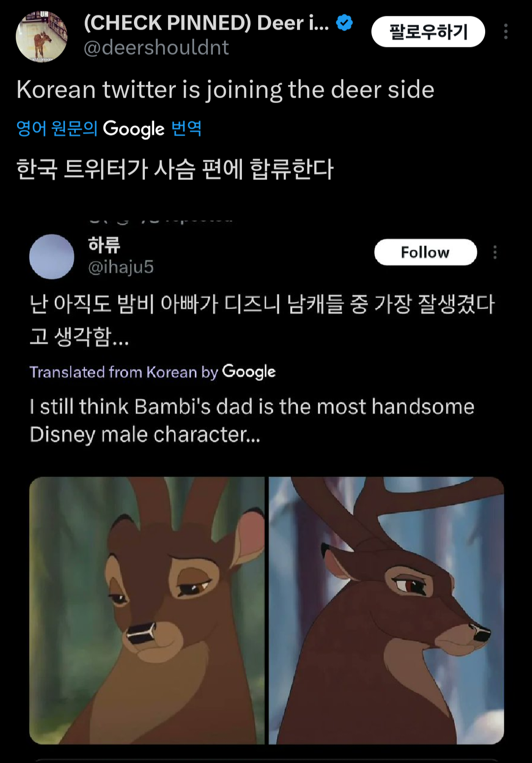Visit the @ihaju5 handle

click(121, 267)
